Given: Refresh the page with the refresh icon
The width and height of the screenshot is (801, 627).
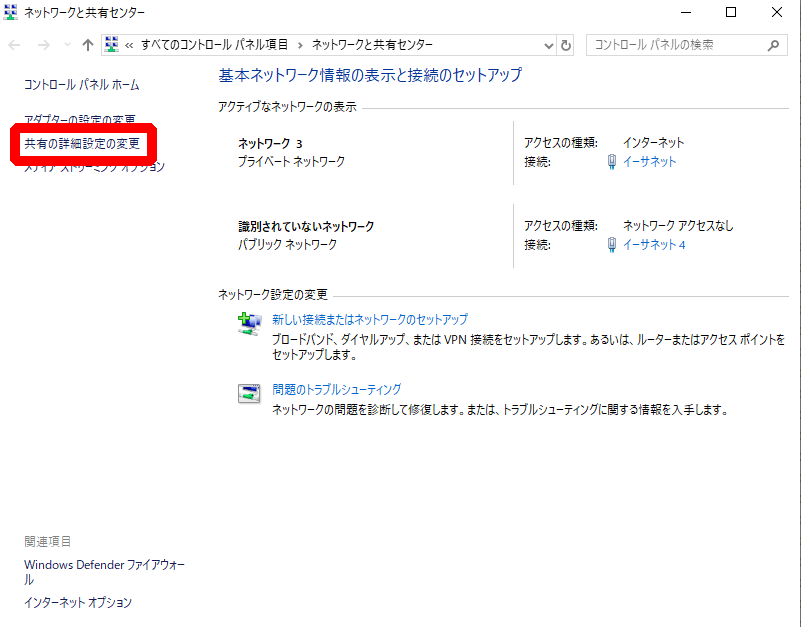Looking at the screenshot, I should [567, 45].
